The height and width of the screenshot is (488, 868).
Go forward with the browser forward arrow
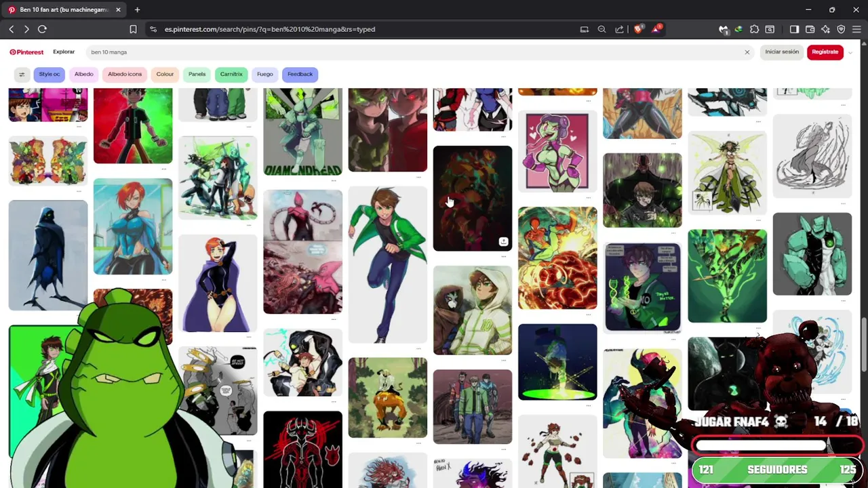point(26,29)
